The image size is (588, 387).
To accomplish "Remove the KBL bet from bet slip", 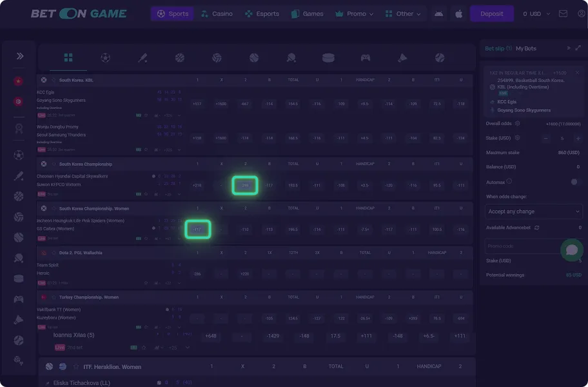I will pos(578,73).
